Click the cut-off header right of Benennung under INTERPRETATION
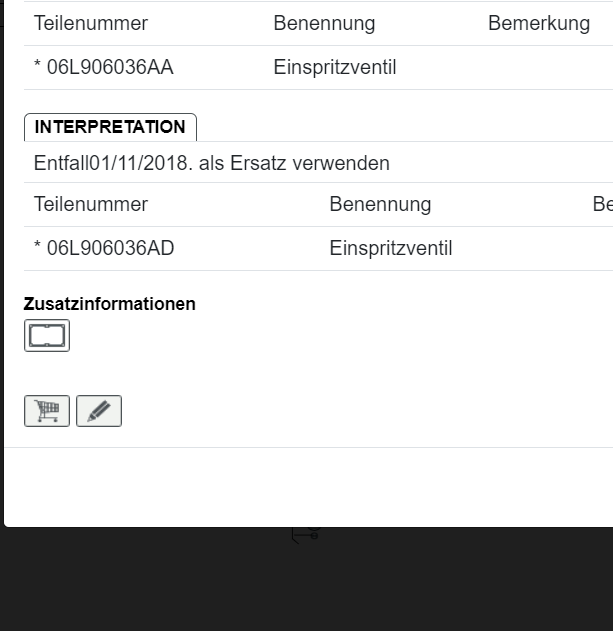 pos(602,204)
